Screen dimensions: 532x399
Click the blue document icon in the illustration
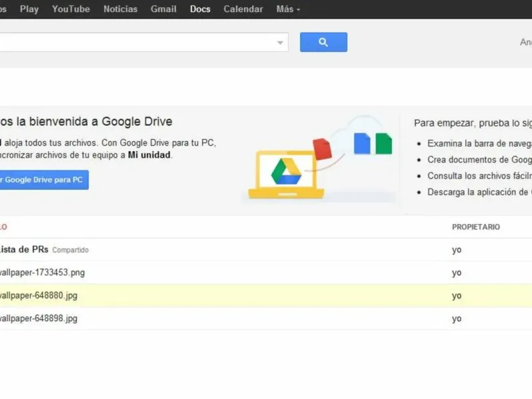[362, 143]
